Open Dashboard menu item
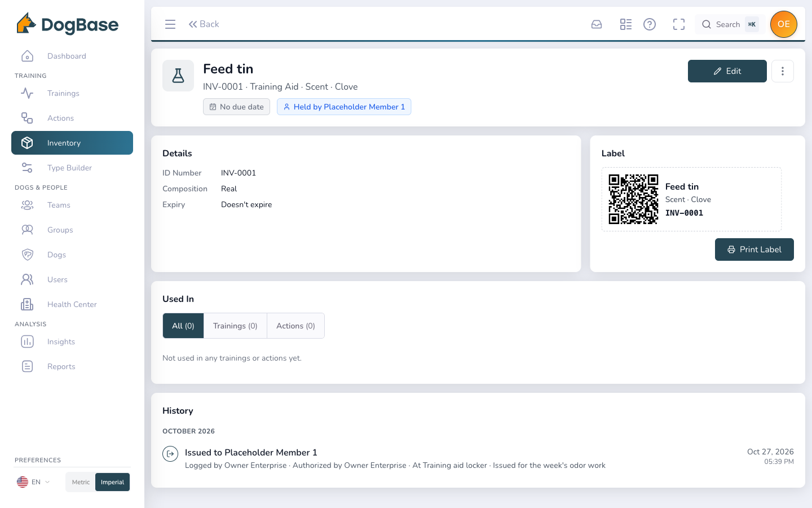The image size is (812, 508). [x=72, y=56]
